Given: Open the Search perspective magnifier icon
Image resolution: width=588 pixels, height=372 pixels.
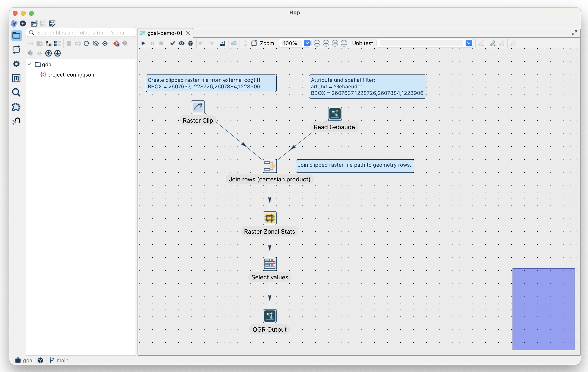Looking at the screenshot, I should click(x=16, y=93).
